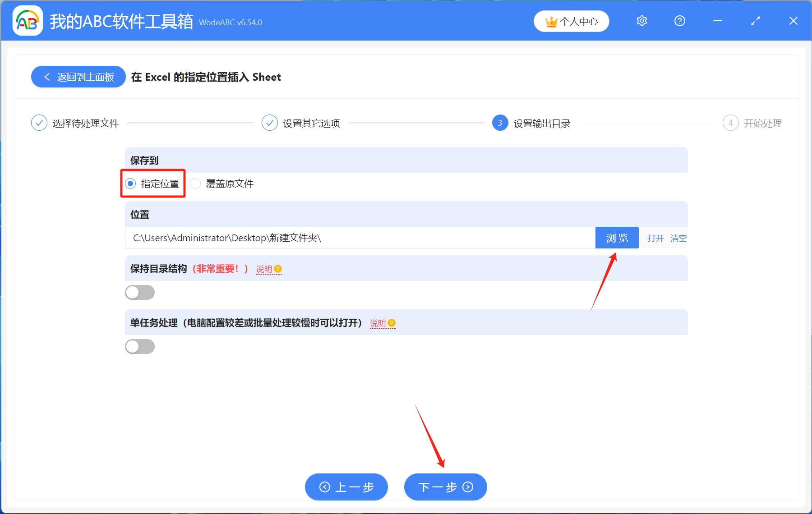Click the ABC toolbox app logo
This screenshot has width=812, height=514.
pos(28,21)
